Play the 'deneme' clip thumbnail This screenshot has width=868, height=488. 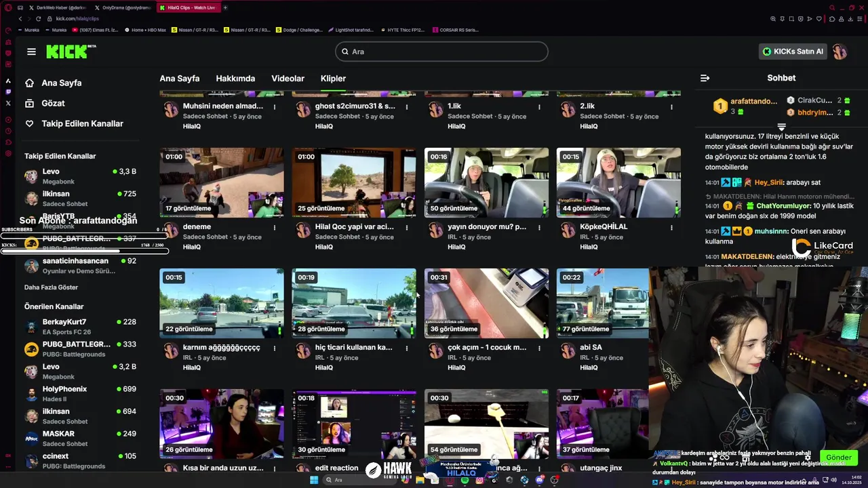(x=222, y=183)
